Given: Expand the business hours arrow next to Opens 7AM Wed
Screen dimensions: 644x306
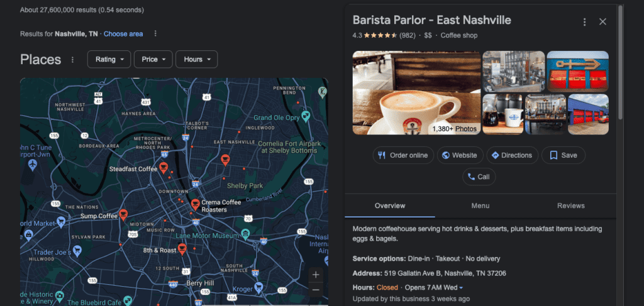Looking at the screenshot, I should point(461,288).
